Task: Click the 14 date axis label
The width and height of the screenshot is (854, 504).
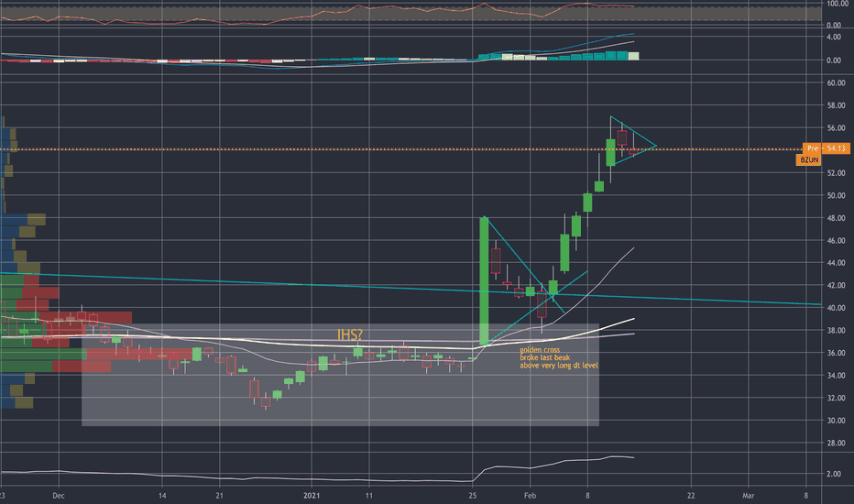Action: click(x=162, y=496)
